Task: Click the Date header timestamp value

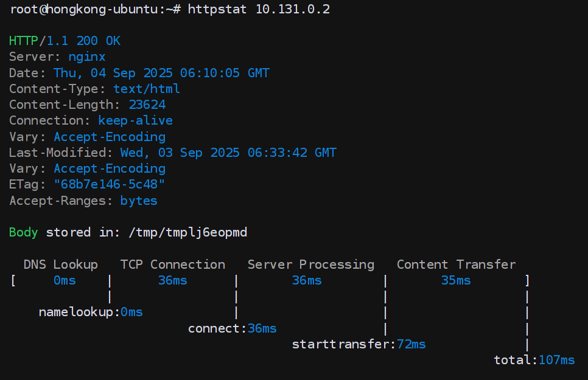Action: 161,73
